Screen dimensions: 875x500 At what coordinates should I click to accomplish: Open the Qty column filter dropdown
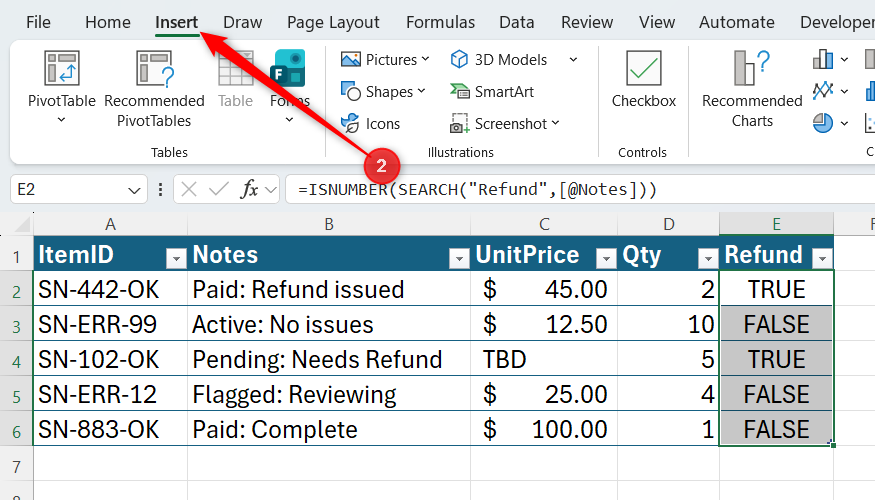(x=708, y=258)
